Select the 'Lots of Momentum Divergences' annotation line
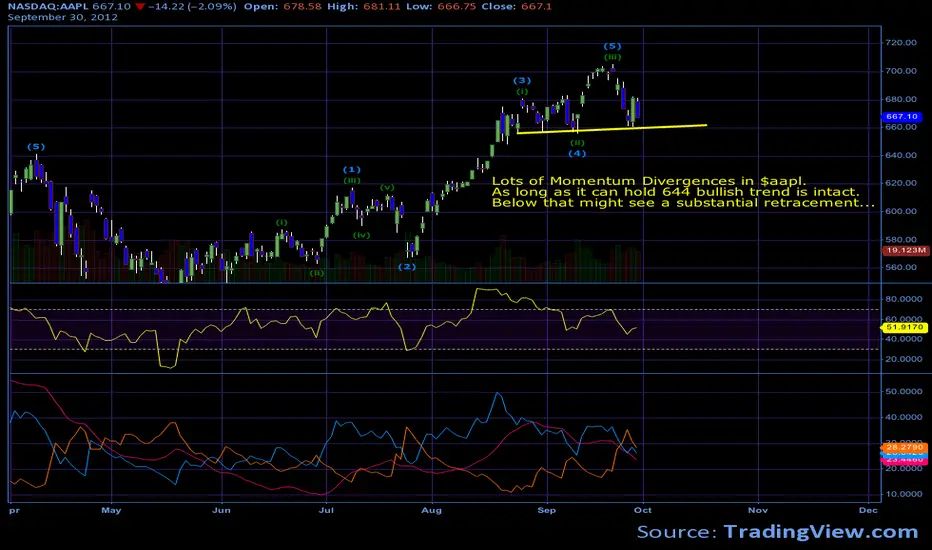Screen dimensions: 932x550 (649, 181)
